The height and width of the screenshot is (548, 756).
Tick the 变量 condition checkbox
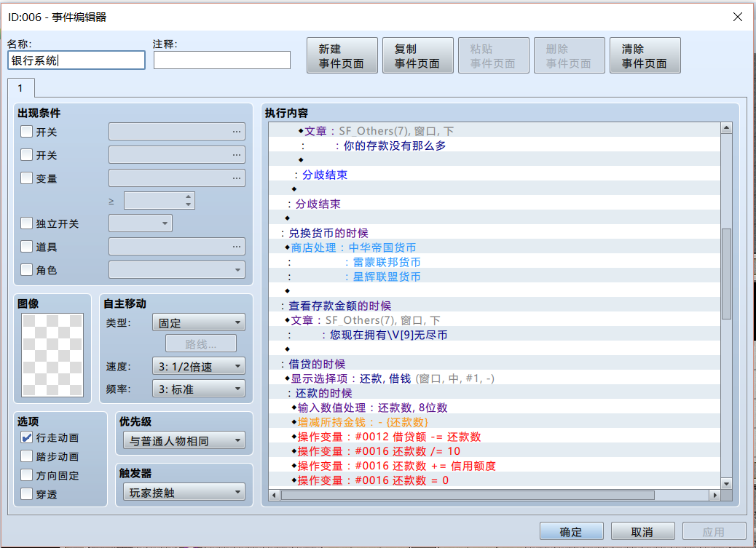26,178
